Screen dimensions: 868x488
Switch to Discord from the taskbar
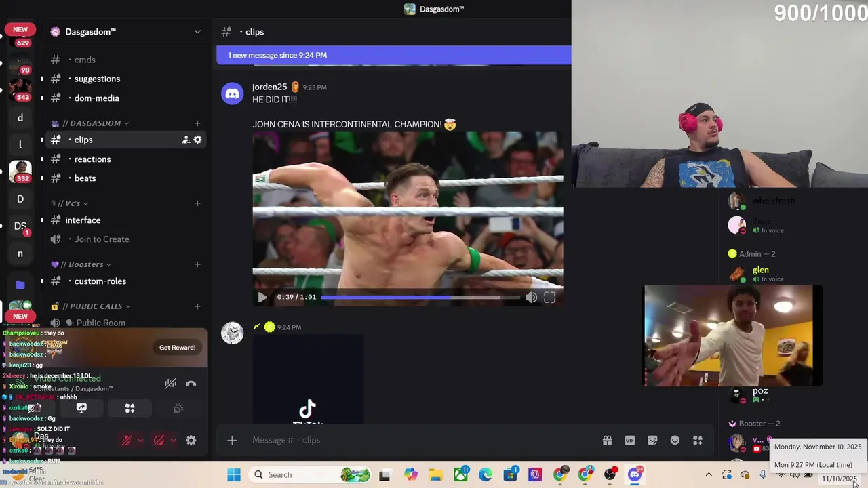(x=635, y=474)
